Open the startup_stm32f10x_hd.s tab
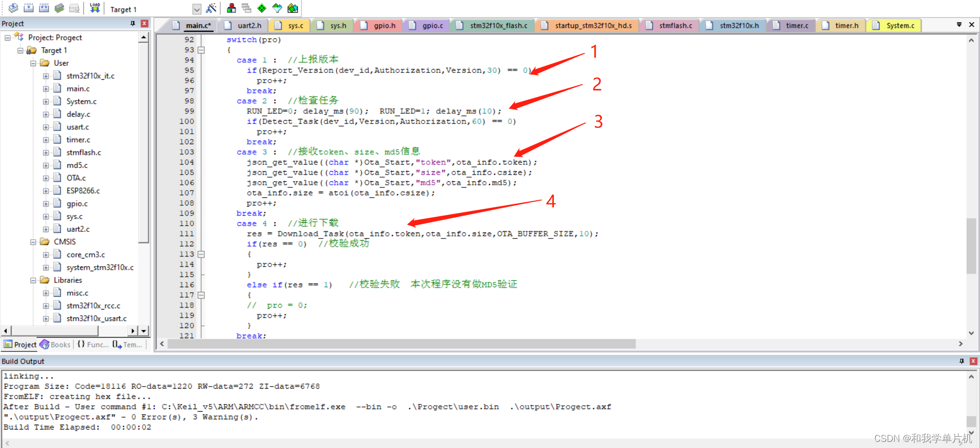 [588, 26]
